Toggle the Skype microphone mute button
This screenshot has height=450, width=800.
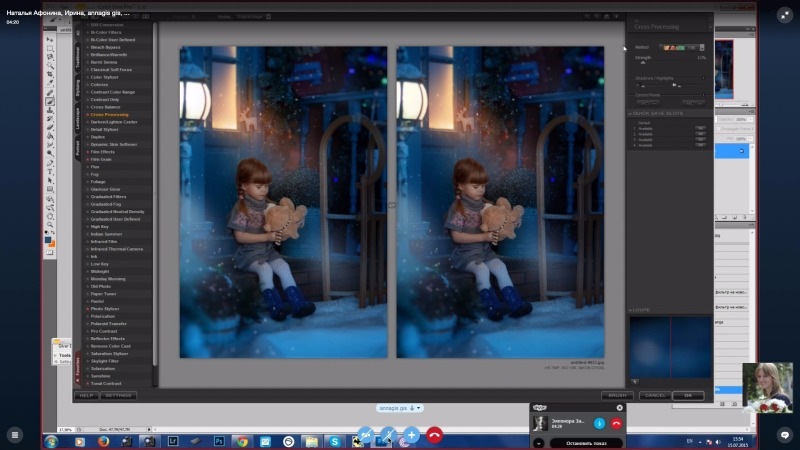[x=388, y=435]
